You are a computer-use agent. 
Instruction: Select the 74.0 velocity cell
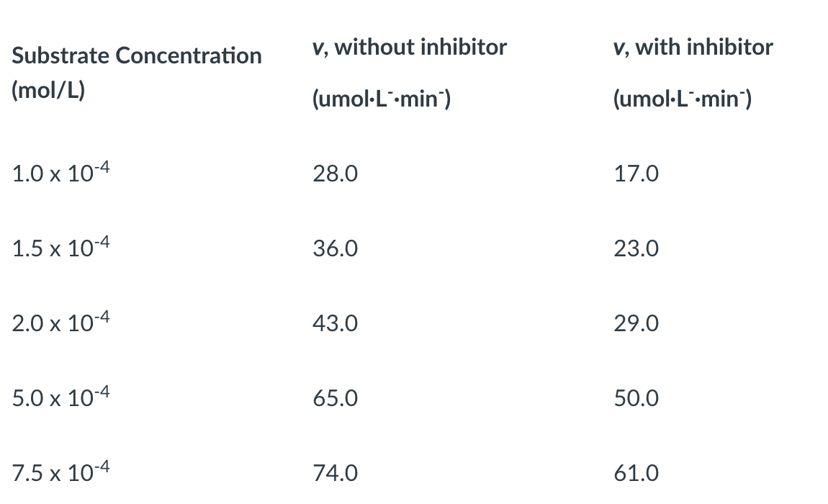[334, 474]
